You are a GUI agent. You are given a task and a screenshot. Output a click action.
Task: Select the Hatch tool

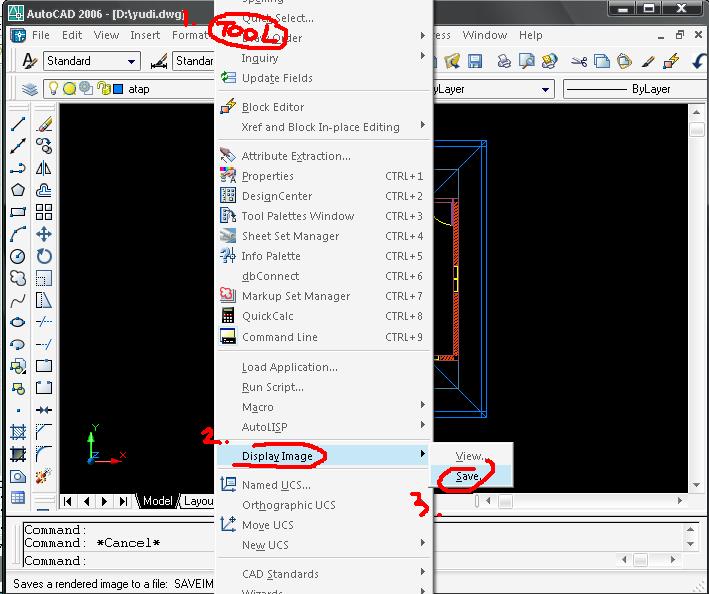click(18, 432)
